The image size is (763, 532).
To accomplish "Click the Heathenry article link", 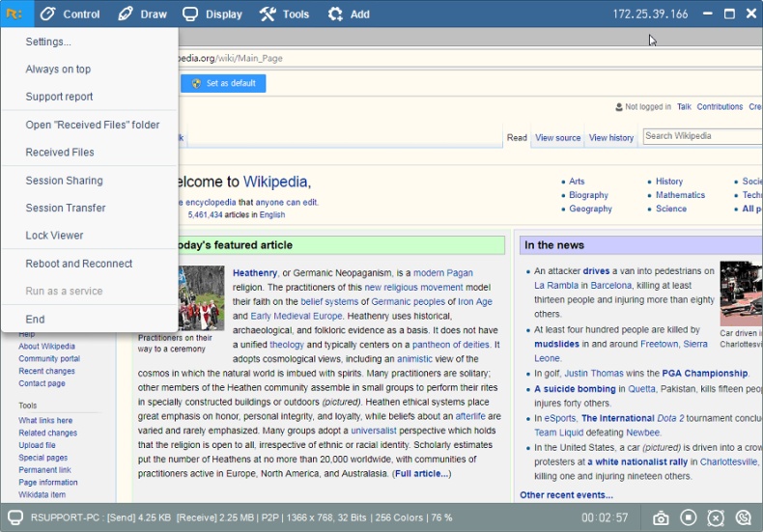I will tap(255, 273).
